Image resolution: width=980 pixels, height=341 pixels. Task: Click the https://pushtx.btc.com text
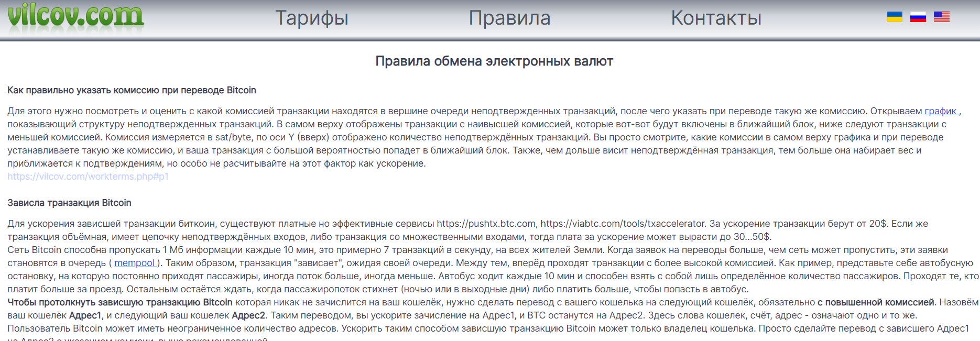pyautogui.click(x=486, y=224)
